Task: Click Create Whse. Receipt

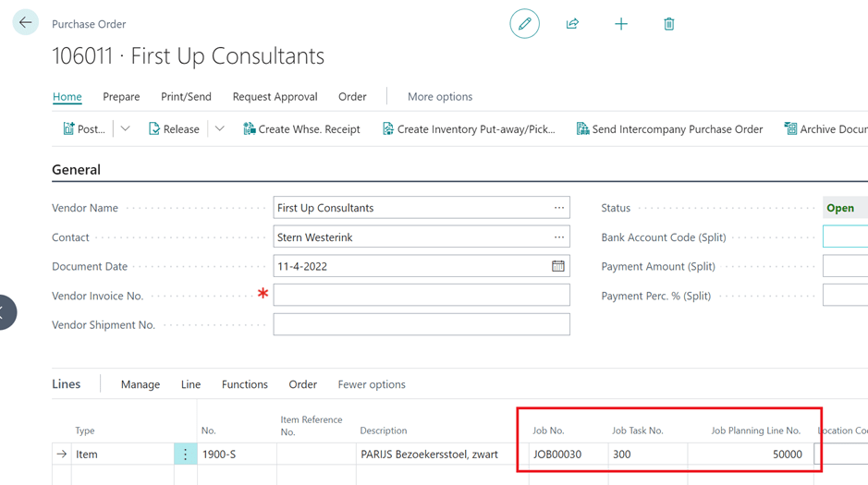Action: [x=301, y=129]
